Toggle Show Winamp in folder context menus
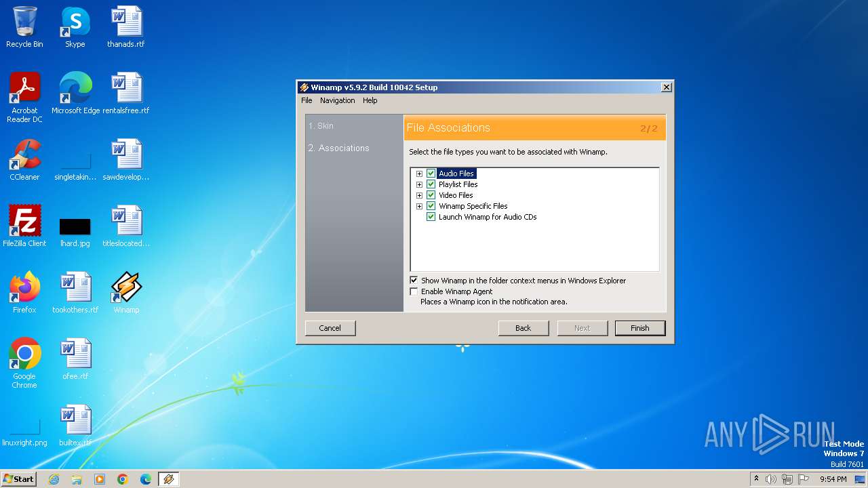The image size is (868, 488). pyautogui.click(x=414, y=281)
